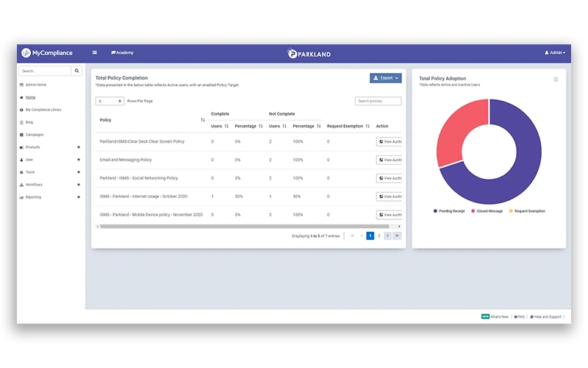Image resolution: width=588 pixels, height=368 pixels.
Task: View Audits for Email and Messaging Policy
Action: click(390, 160)
